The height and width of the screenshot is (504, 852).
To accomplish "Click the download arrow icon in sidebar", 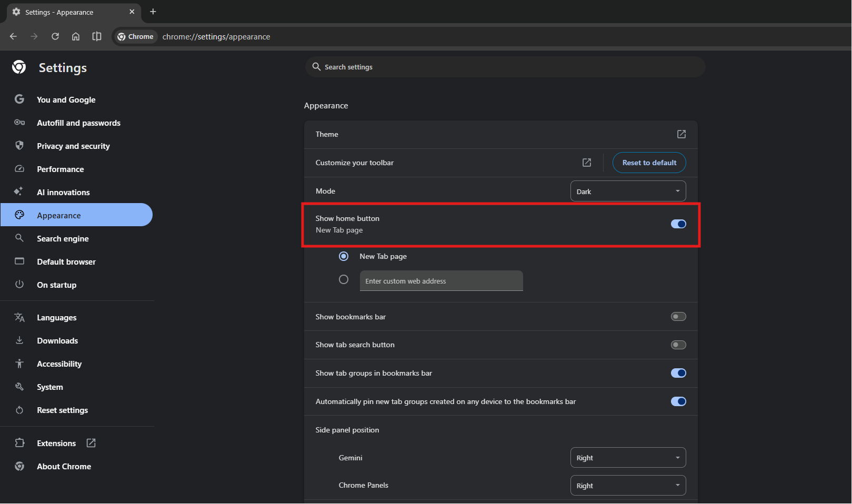I will point(19,340).
